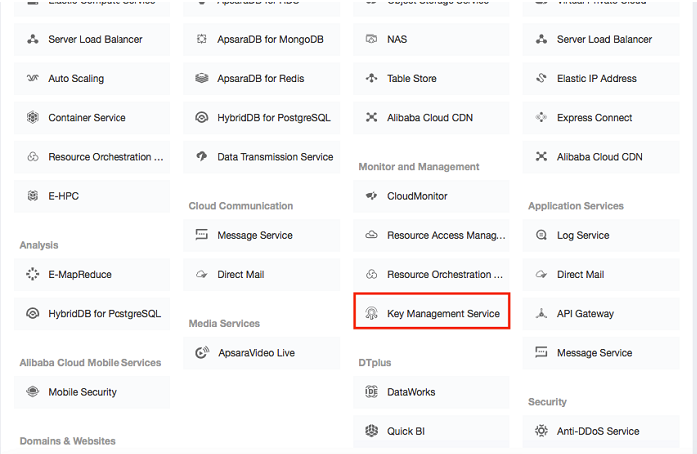The height and width of the screenshot is (454, 697).
Task: Click the ApsaraVideo Live play icon
Action: pos(202,353)
